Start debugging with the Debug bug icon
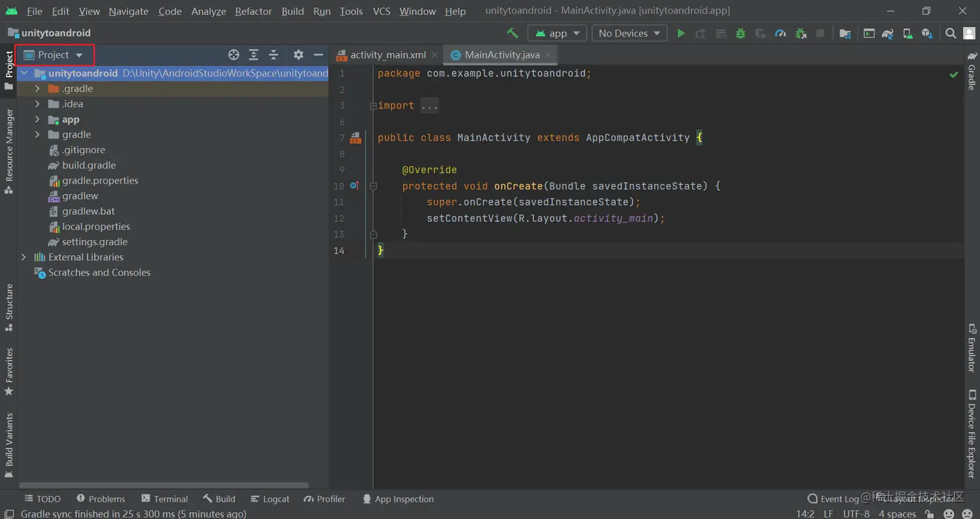The height and width of the screenshot is (519, 980). pos(740,33)
